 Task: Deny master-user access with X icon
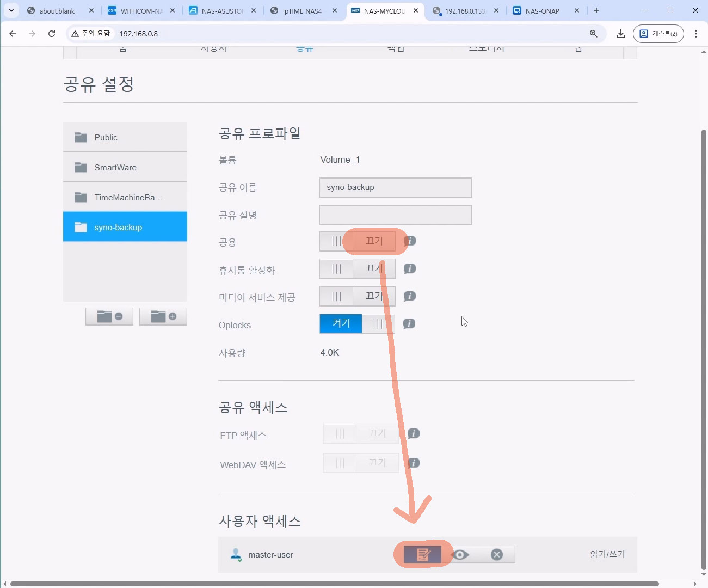[x=496, y=554]
